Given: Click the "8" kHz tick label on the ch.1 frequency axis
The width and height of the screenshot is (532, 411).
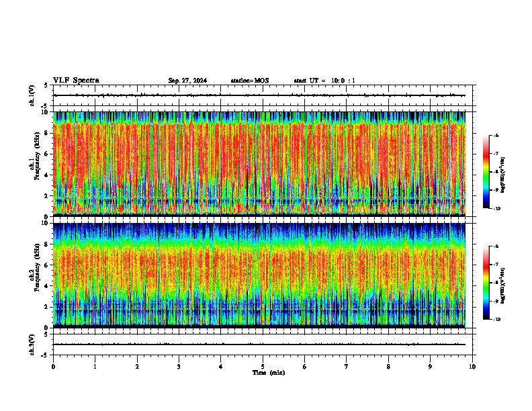Looking at the screenshot, I should [48, 133].
